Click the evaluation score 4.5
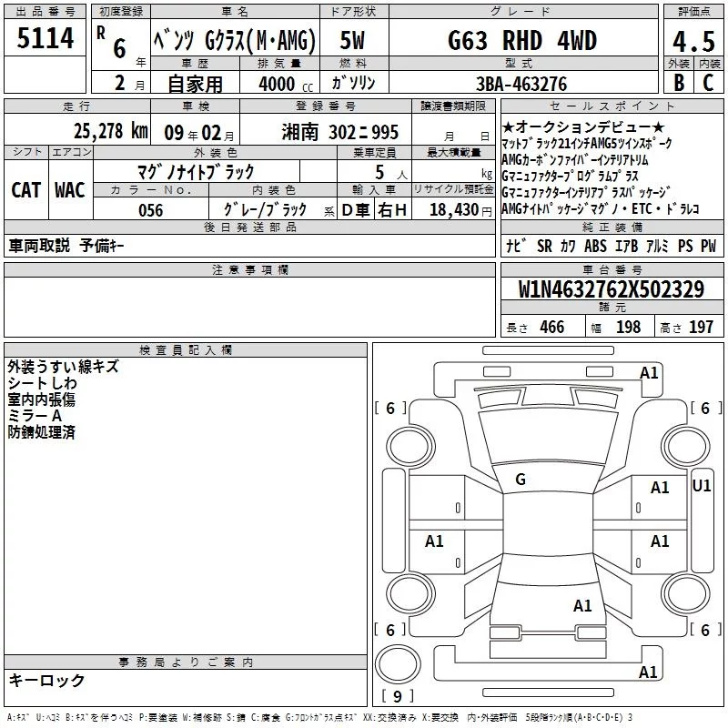This screenshot has width=728, height=728. coord(693,41)
